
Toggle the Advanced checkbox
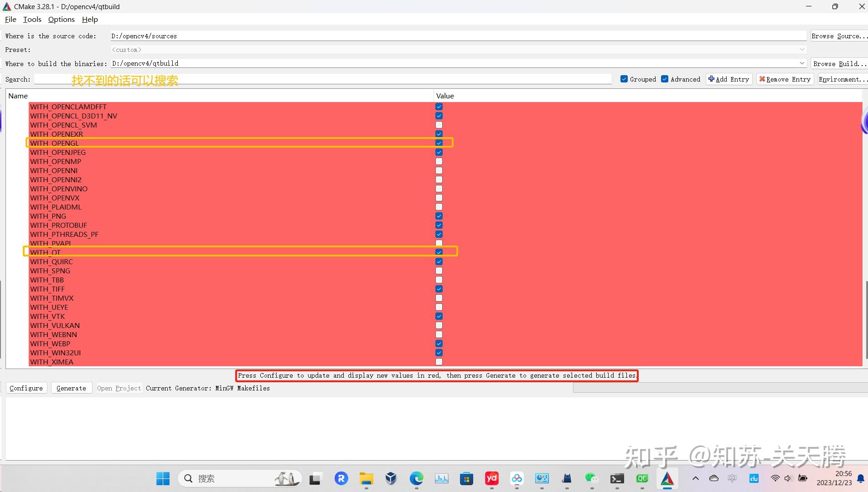click(x=665, y=79)
